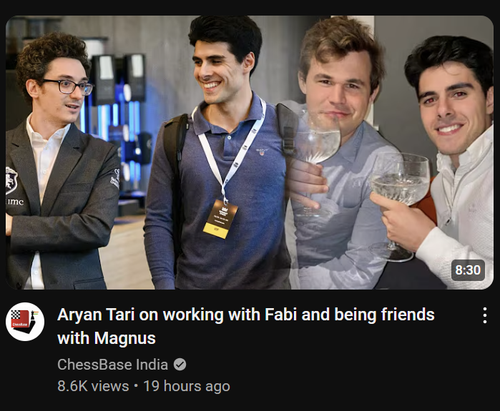
Task: Click the imc logo on the suit
Action: tap(15, 202)
